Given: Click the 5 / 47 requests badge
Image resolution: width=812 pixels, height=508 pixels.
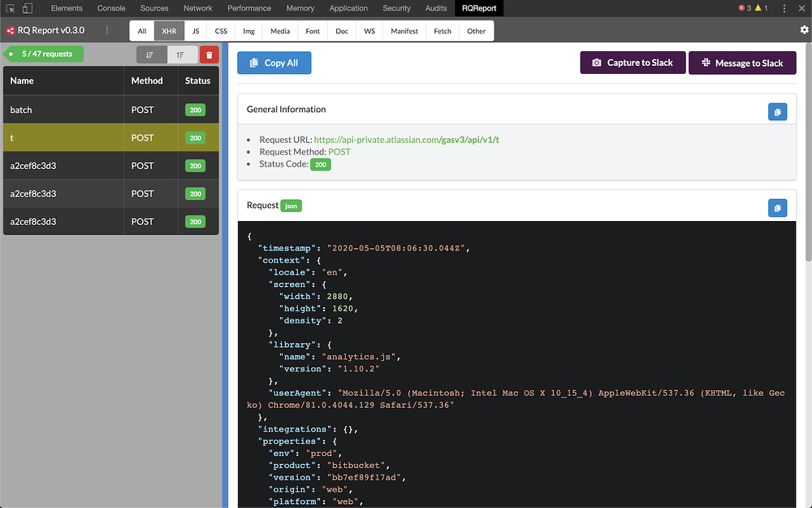Looking at the screenshot, I should (x=44, y=54).
